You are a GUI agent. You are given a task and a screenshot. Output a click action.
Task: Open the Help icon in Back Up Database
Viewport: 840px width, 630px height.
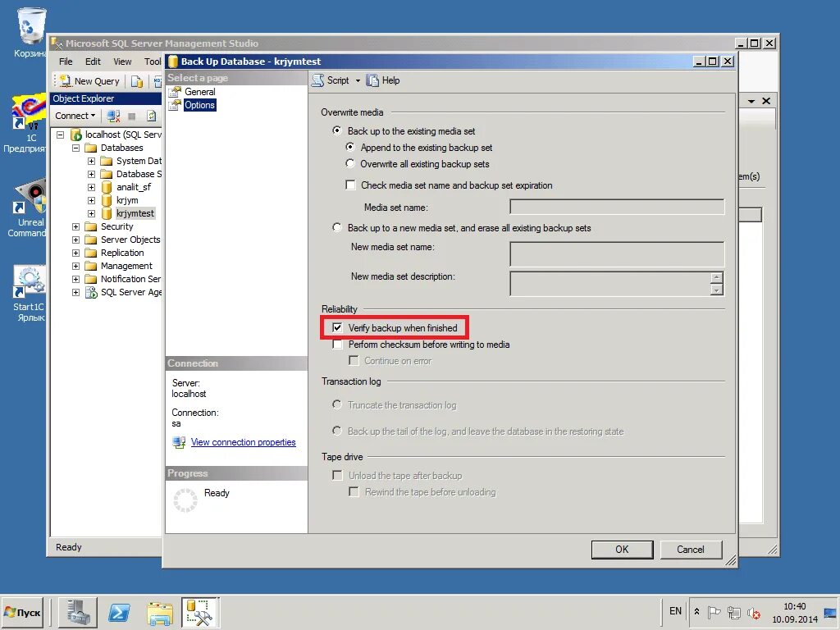pyautogui.click(x=372, y=80)
